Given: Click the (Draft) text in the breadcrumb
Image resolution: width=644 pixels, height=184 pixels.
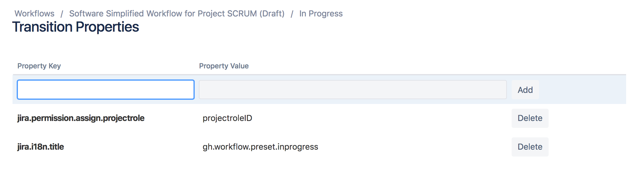Looking at the screenshot, I should [x=272, y=14].
